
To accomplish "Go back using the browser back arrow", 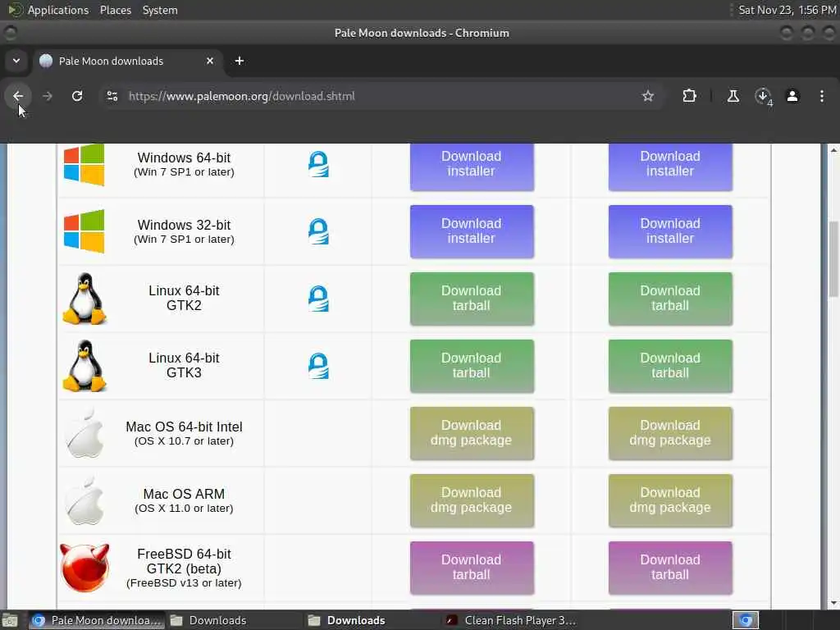I will click(18, 96).
